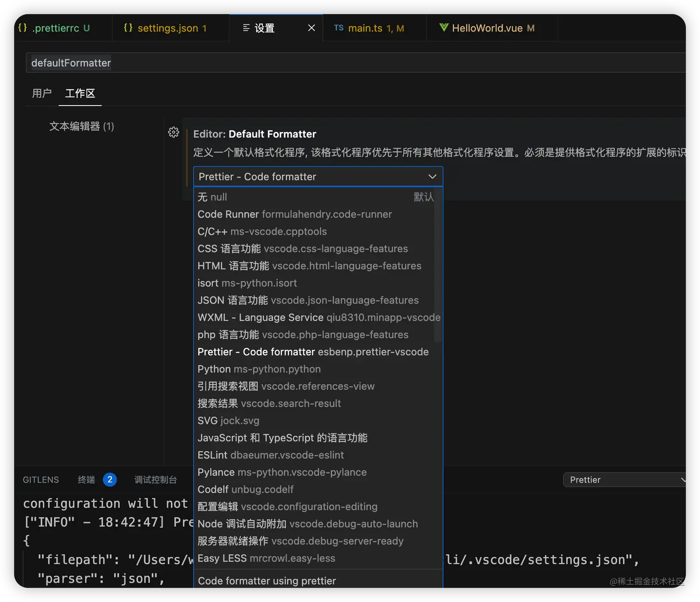Open the 调试控制台 debug console tab

(x=156, y=480)
